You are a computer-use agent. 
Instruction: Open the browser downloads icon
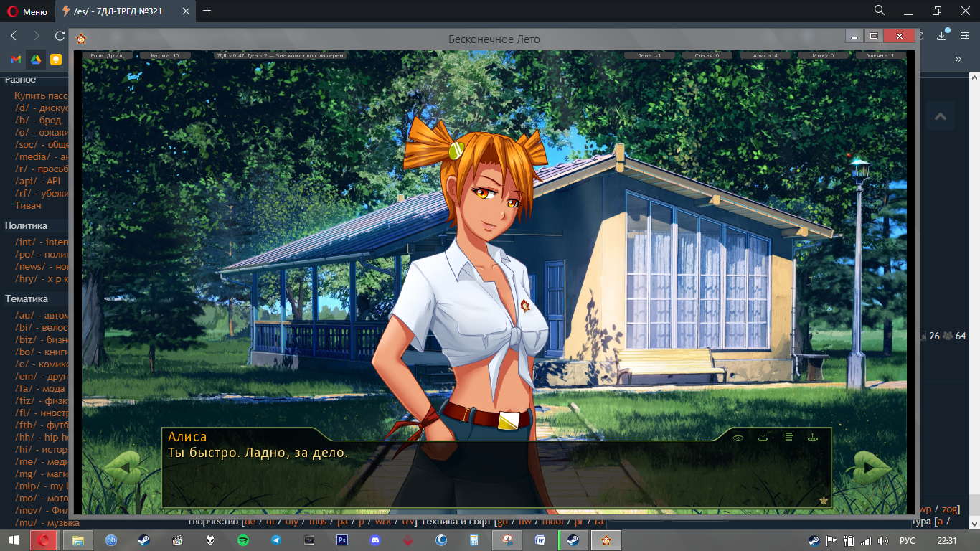(x=943, y=35)
